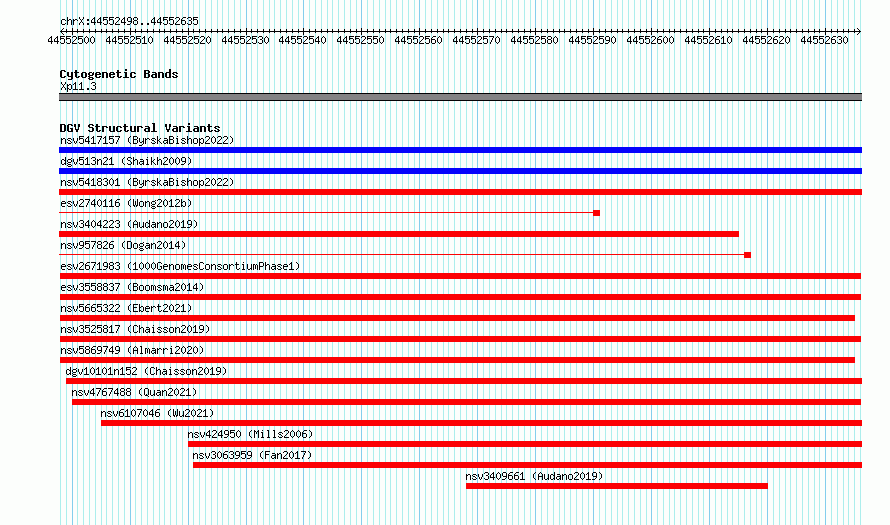This screenshot has height=525, width=890.
Task: Open nsv424950 (Mills2006) variant label
Action: coord(250,434)
